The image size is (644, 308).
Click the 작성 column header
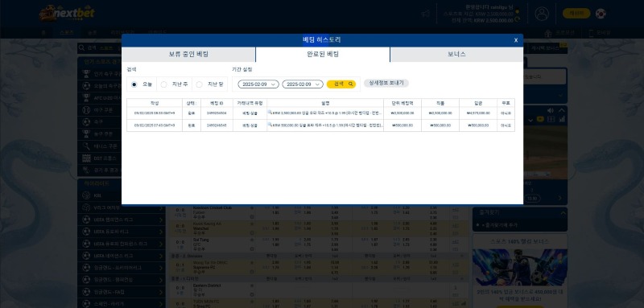[x=155, y=103]
